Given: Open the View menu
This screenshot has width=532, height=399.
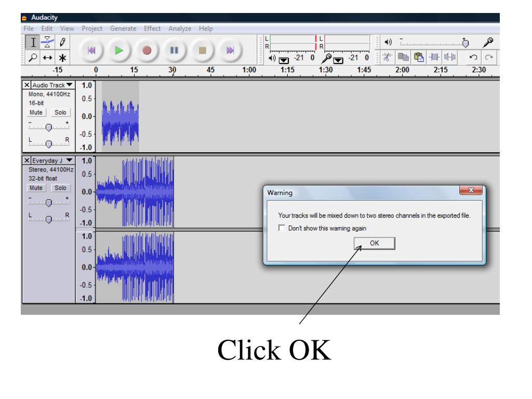Looking at the screenshot, I should point(67,29).
